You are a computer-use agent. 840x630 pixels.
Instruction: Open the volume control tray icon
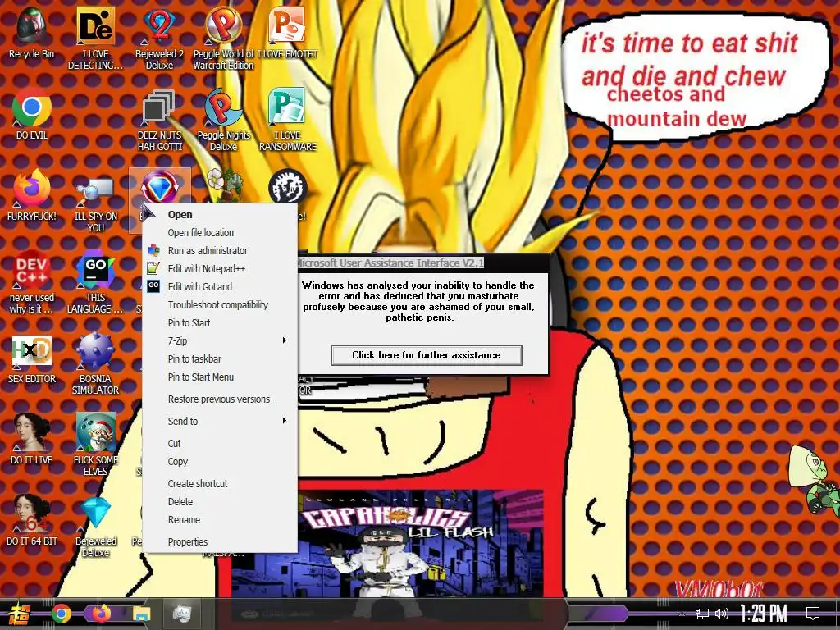click(722, 614)
